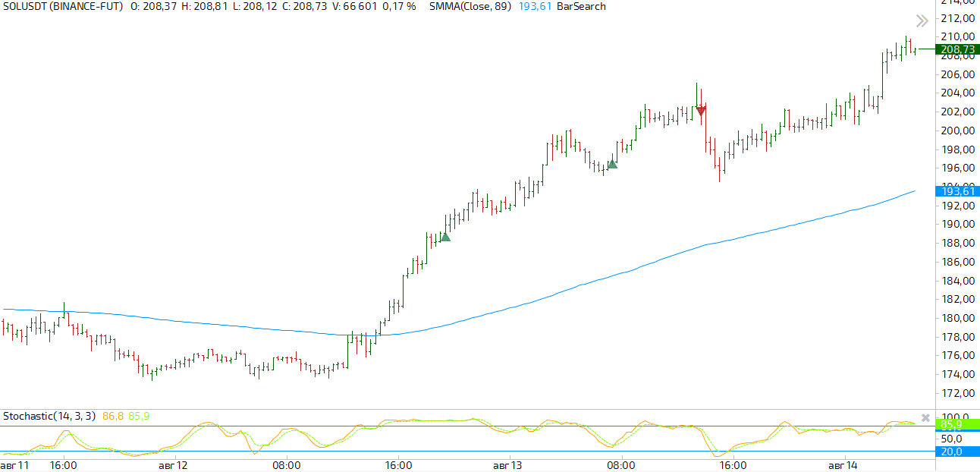
Task: Click the BarSearch label
Action: click(x=581, y=6)
